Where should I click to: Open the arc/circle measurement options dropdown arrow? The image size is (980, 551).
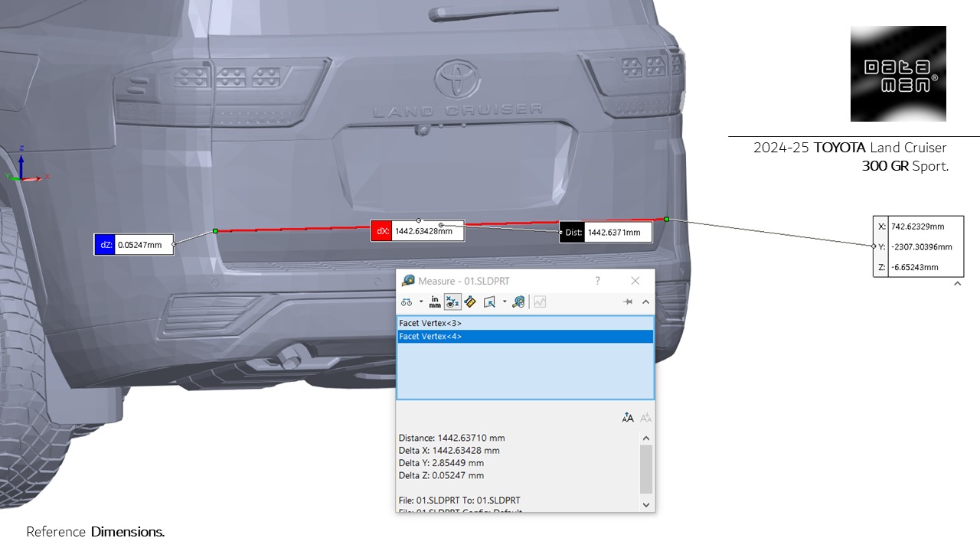pos(421,302)
